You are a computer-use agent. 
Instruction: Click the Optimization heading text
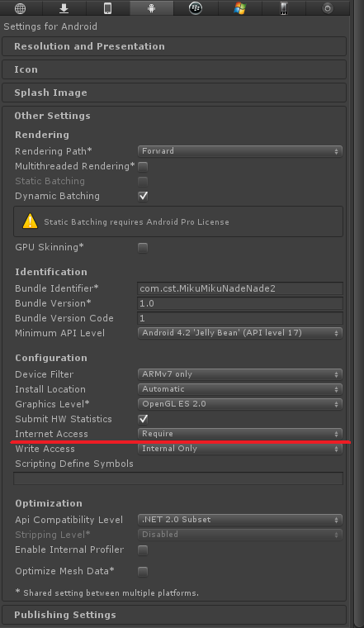click(49, 503)
